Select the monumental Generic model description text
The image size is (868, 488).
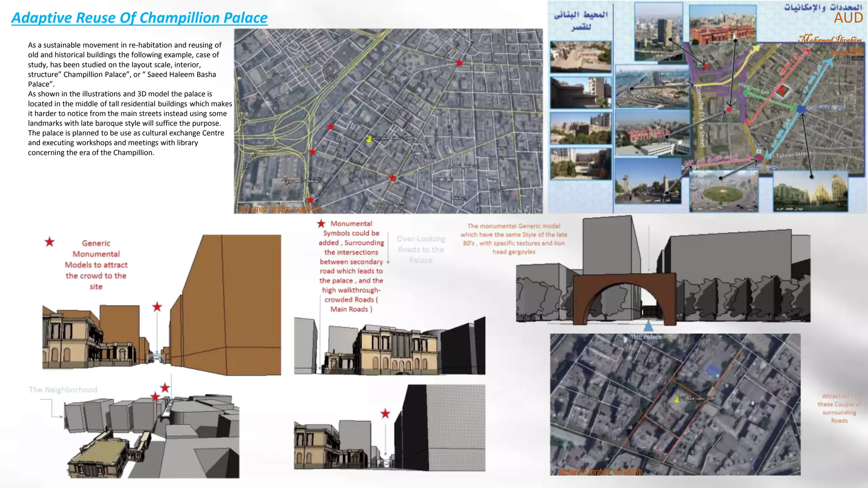coord(514,239)
